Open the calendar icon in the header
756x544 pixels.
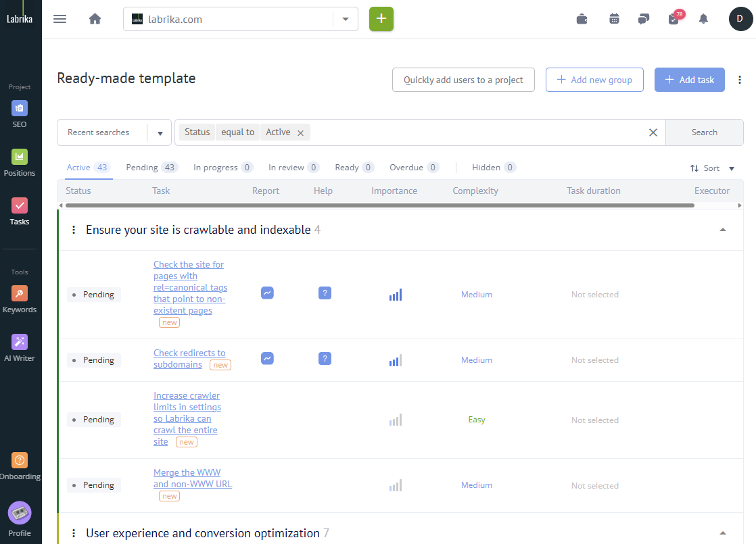[614, 19]
